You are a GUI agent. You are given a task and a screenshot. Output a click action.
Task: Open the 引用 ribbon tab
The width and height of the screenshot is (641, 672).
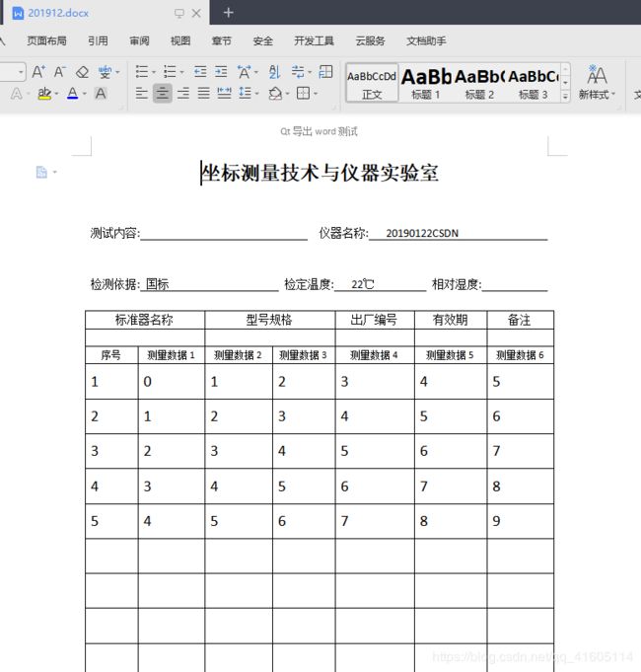pyautogui.click(x=98, y=40)
